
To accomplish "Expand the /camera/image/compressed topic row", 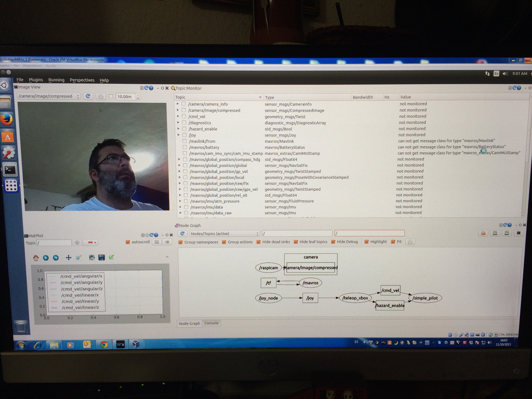I will click(178, 110).
